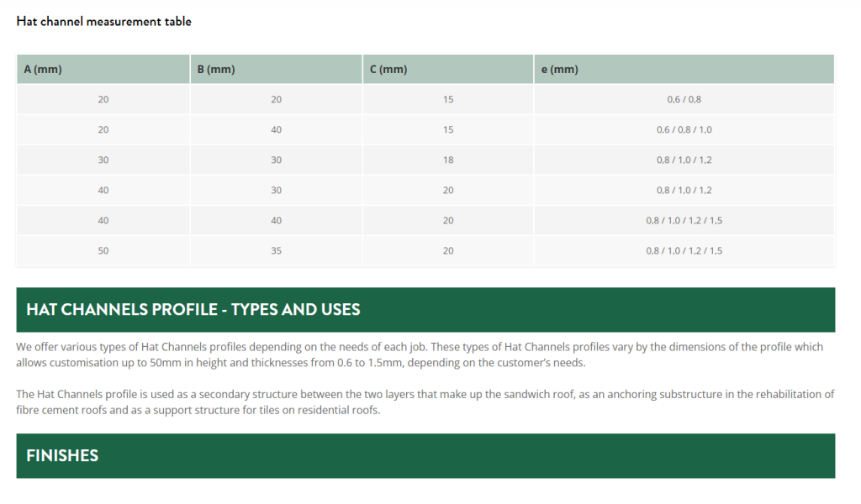Select the A (mm) column header

coord(43,70)
